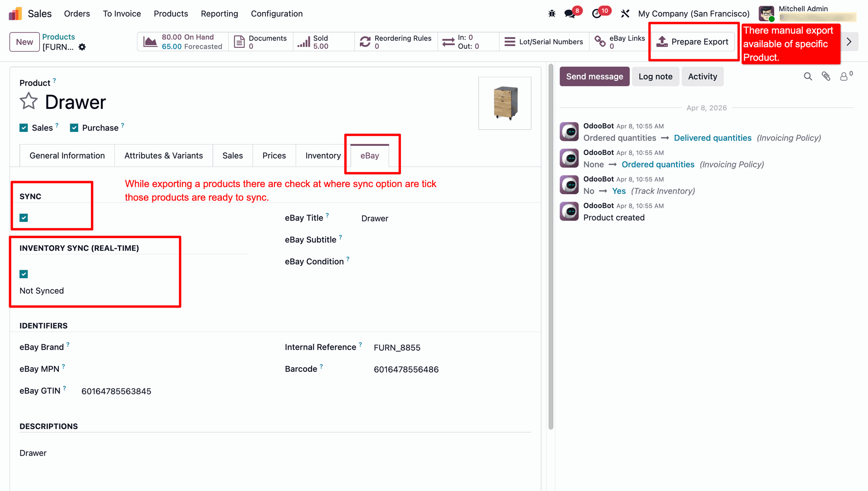Go back via Products breadcrumb link
The width and height of the screenshot is (868, 491).
[x=58, y=37]
